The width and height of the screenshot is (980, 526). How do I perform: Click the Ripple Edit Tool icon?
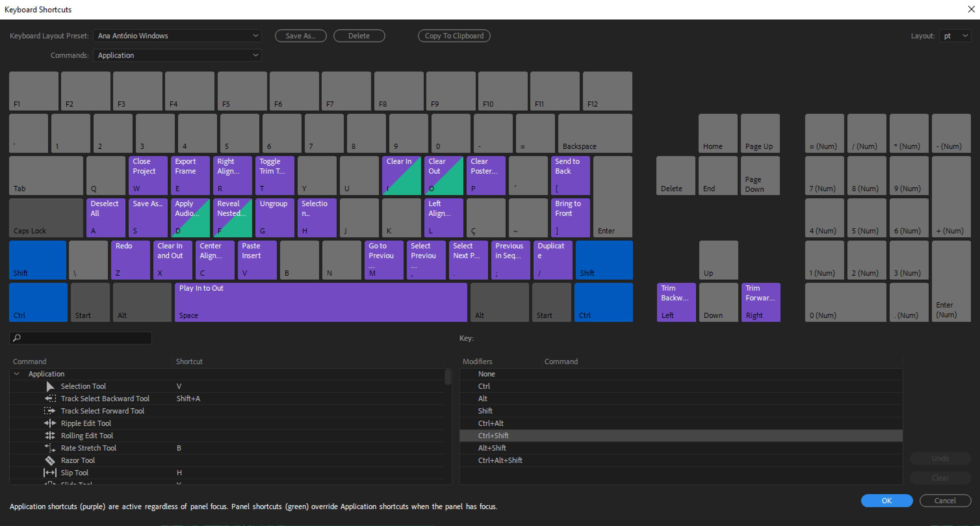(x=50, y=423)
